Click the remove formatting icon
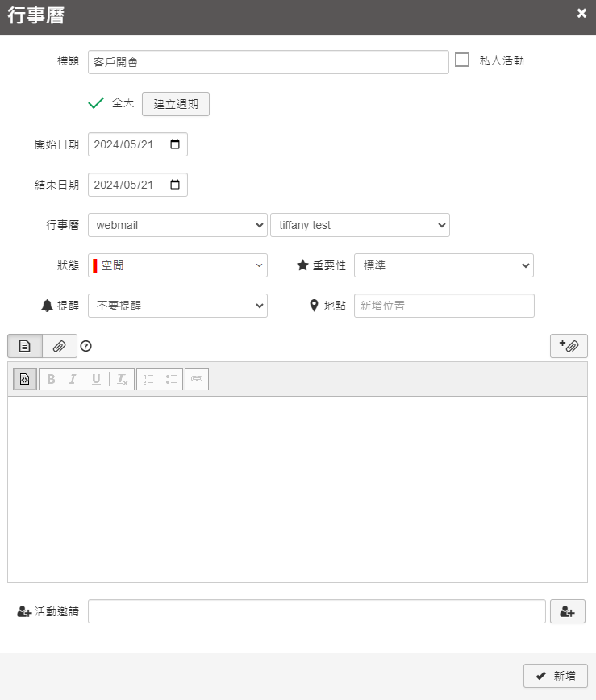Viewport: 596px width, 700px height. click(x=122, y=379)
